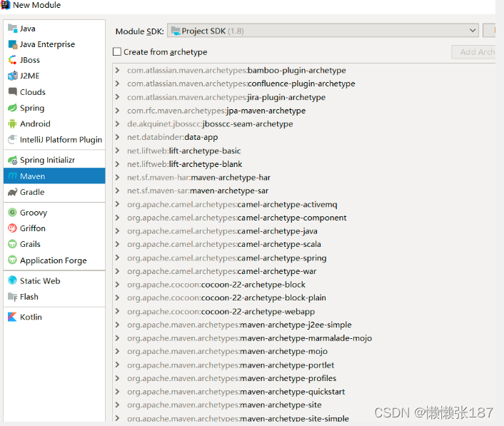
Task: Click the Static Web globe icon
Action: (x=13, y=280)
